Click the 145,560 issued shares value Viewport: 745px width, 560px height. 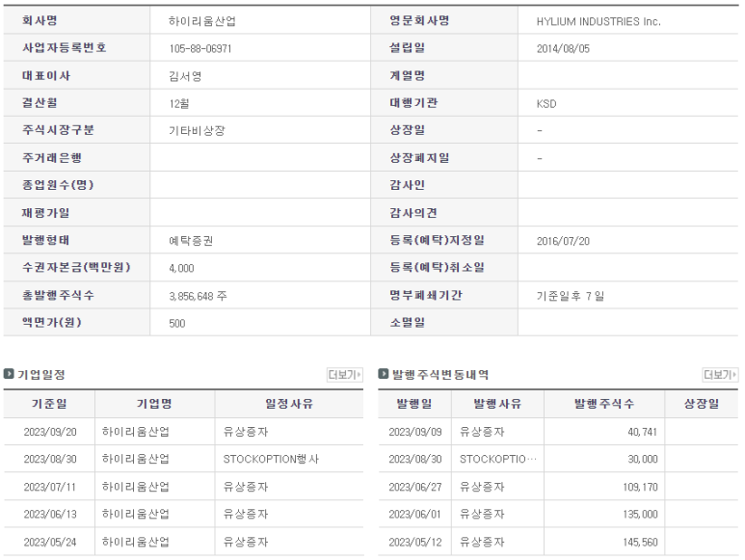641,542
